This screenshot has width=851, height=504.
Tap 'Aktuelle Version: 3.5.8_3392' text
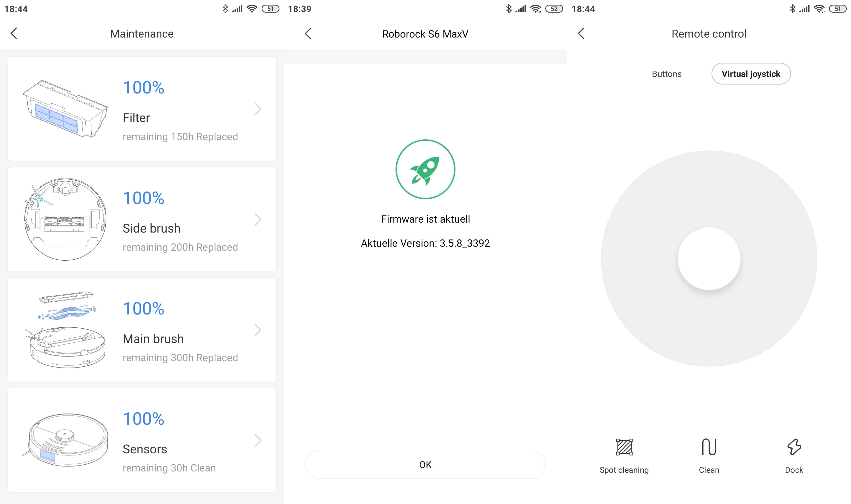[x=425, y=243]
